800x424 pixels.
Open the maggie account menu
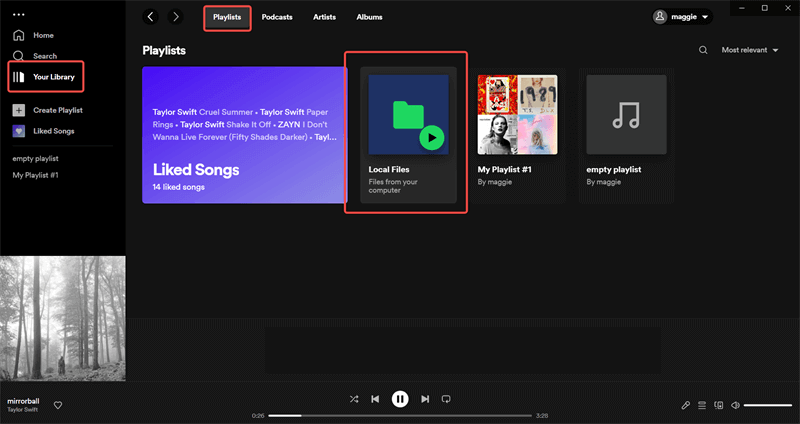(682, 17)
